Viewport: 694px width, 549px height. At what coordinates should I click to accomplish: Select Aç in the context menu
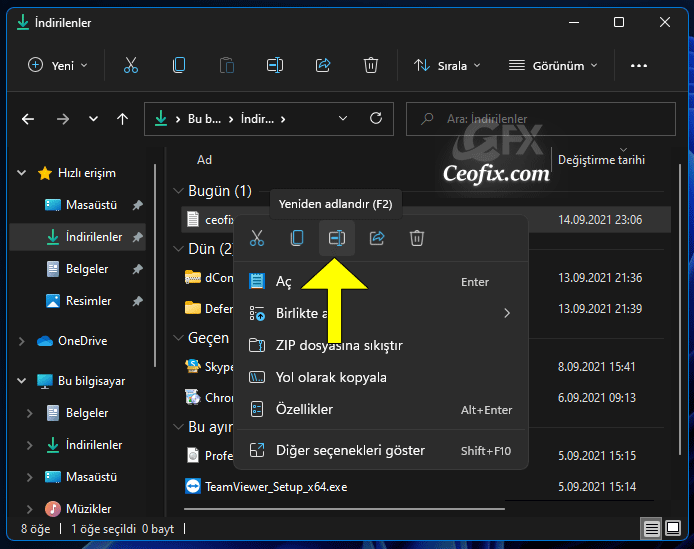click(x=381, y=282)
